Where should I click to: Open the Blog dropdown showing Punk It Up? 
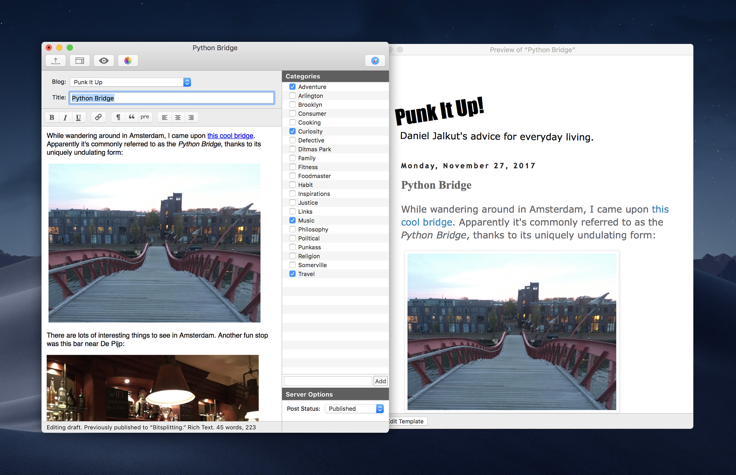(x=130, y=82)
